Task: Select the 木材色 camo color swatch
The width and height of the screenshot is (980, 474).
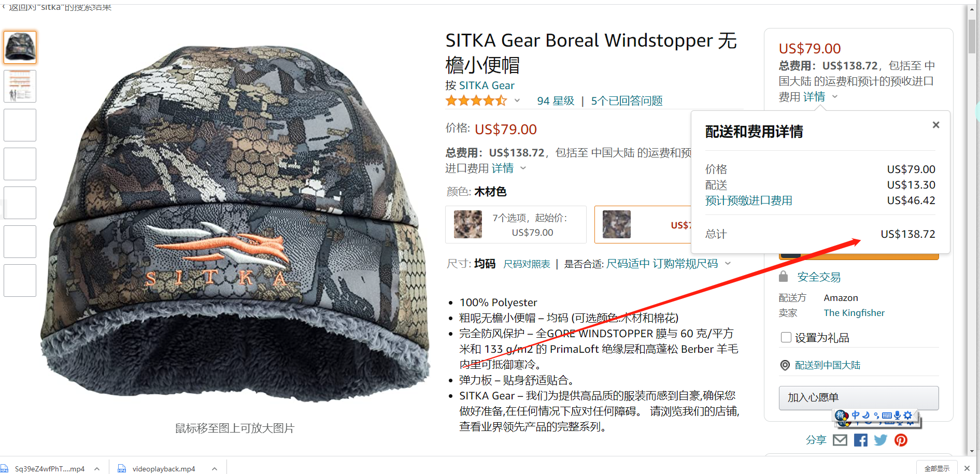Action: [x=617, y=224]
